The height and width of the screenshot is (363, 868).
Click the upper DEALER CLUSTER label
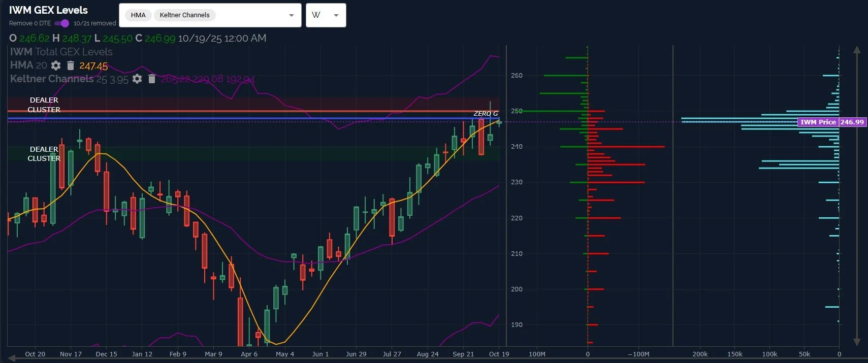pos(44,105)
